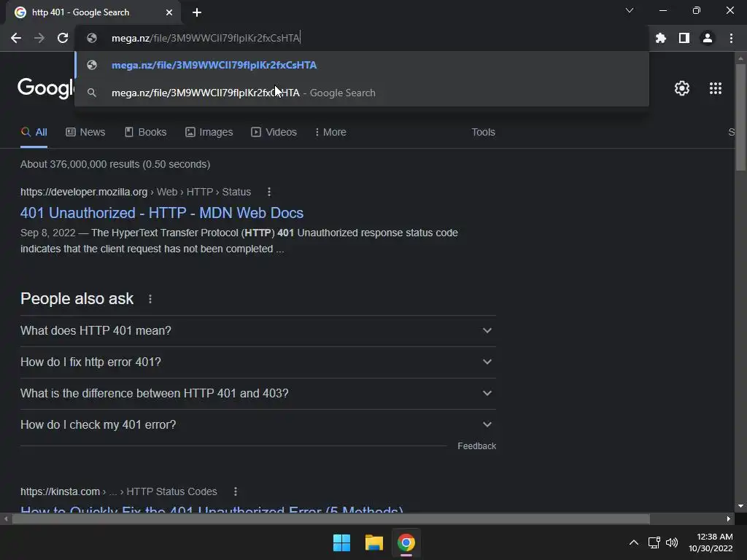747x560 pixels.
Task: Go back with the browser back arrow
Action: point(16,38)
